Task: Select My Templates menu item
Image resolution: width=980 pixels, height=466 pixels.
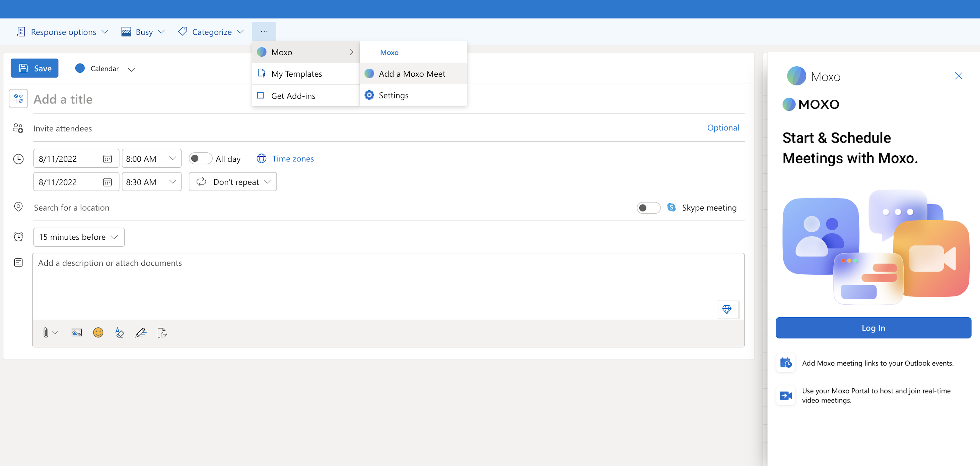Action: tap(305, 74)
